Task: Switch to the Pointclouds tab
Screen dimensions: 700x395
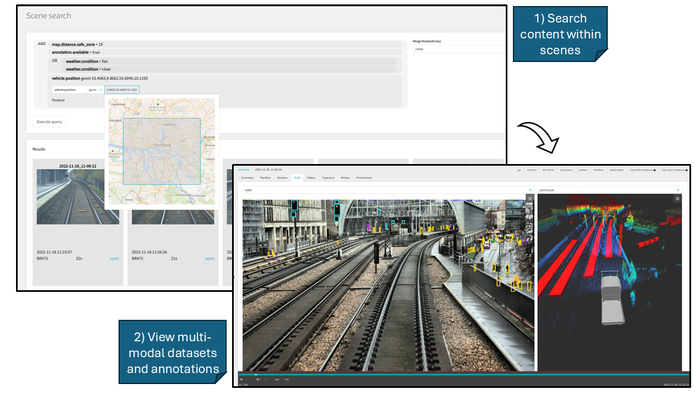Action: click(x=364, y=178)
